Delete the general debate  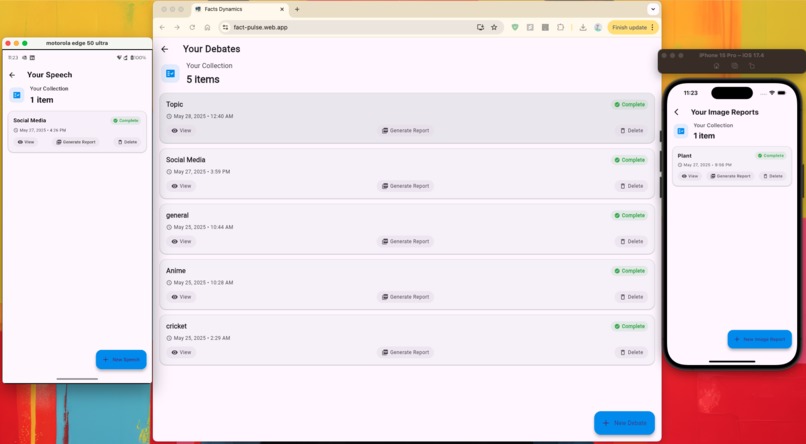click(x=631, y=242)
